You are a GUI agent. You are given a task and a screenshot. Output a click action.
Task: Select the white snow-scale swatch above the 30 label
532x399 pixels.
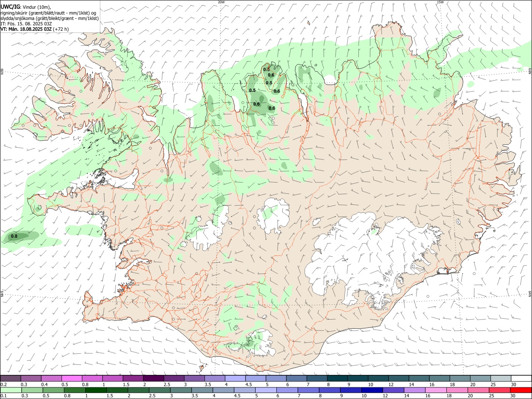(521, 378)
